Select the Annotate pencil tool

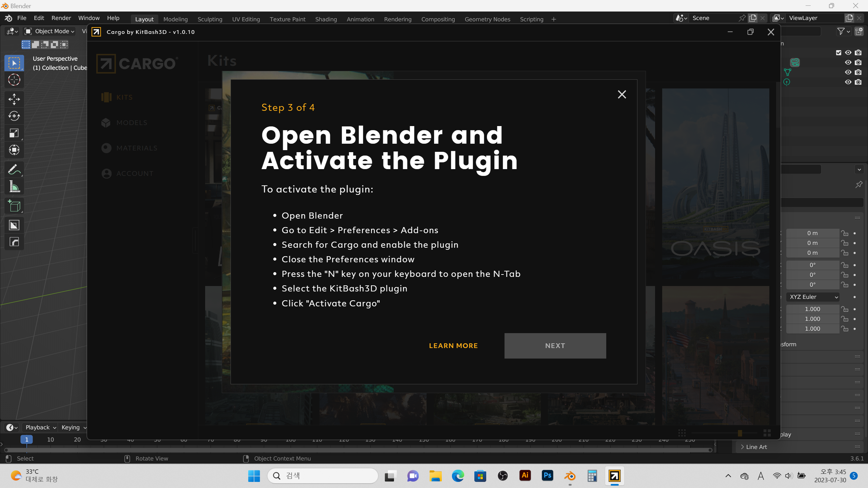click(14, 169)
